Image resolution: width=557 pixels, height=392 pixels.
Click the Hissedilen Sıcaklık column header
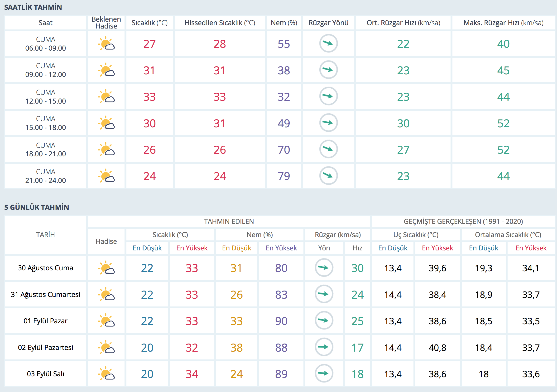220,23
